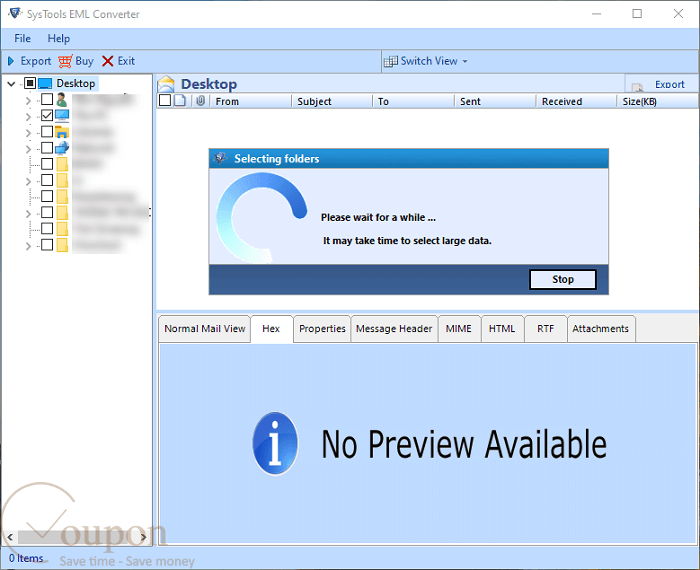
Task: Maximize the SysTools EML Converter window
Action: pyautogui.click(x=637, y=14)
